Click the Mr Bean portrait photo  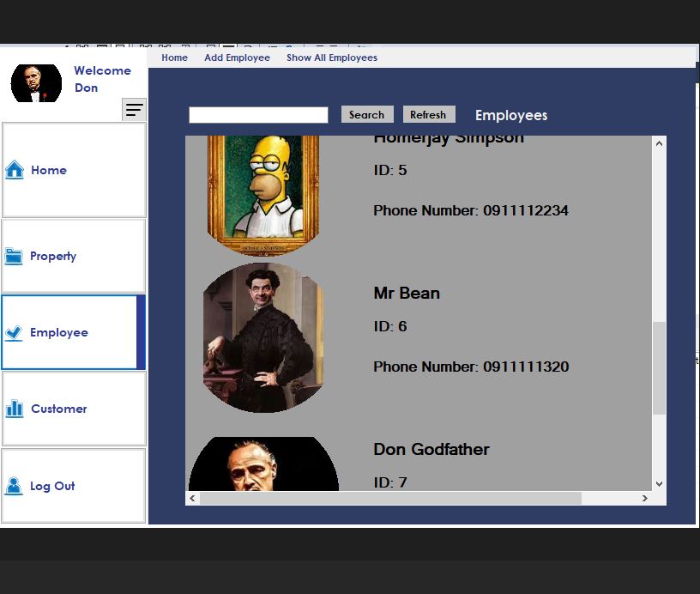(263, 337)
